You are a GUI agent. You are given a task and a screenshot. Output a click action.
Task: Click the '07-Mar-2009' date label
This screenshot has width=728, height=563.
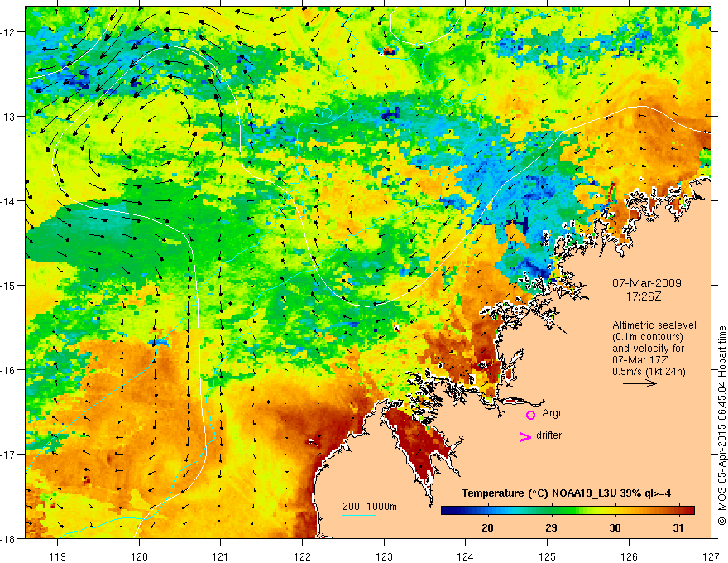pos(647,283)
